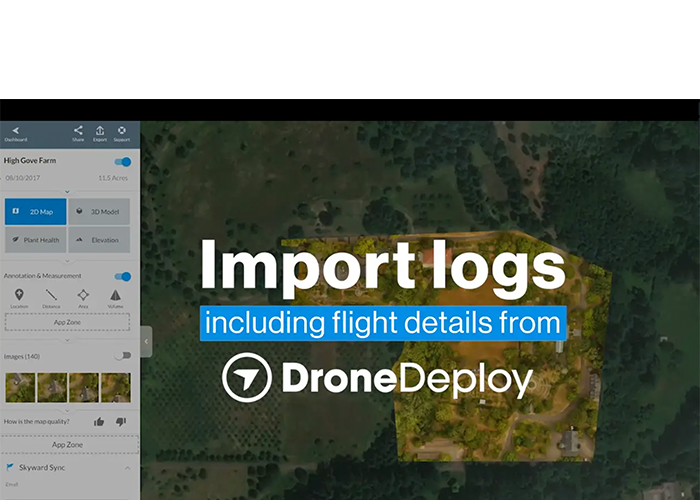Switch to the 3D Model view
Viewport: 700px width, 500px height.
pyautogui.click(x=99, y=212)
